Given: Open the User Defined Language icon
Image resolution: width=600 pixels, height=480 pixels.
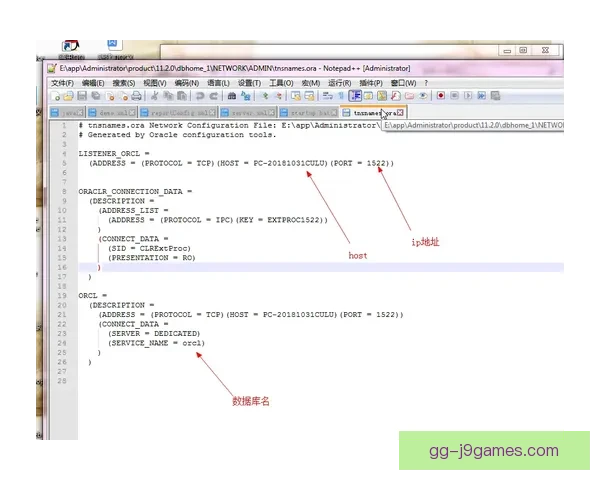Looking at the screenshot, I should [368, 96].
